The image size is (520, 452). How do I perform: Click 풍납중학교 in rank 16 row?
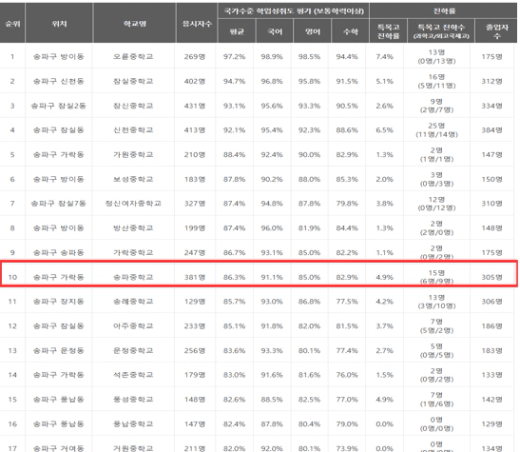coord(133,424)
